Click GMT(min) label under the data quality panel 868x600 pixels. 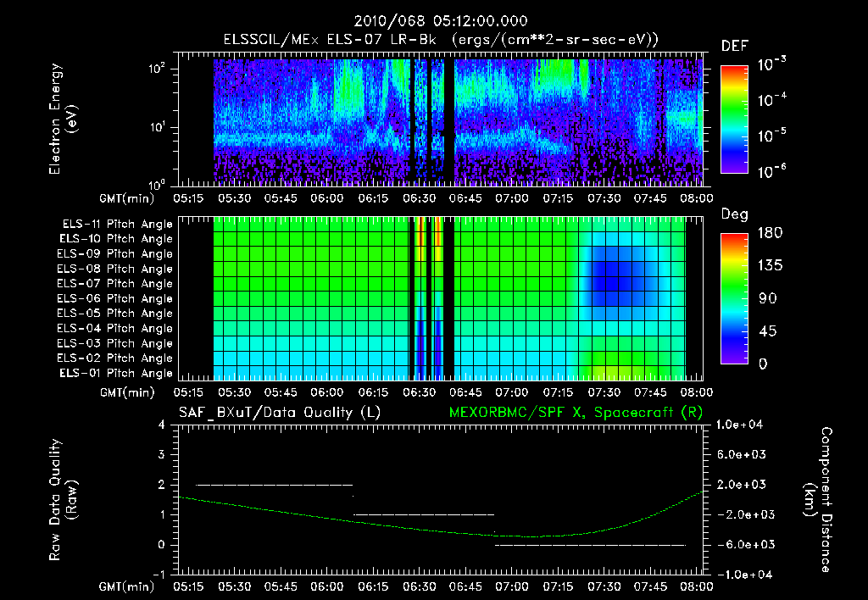tap(127, 586)
